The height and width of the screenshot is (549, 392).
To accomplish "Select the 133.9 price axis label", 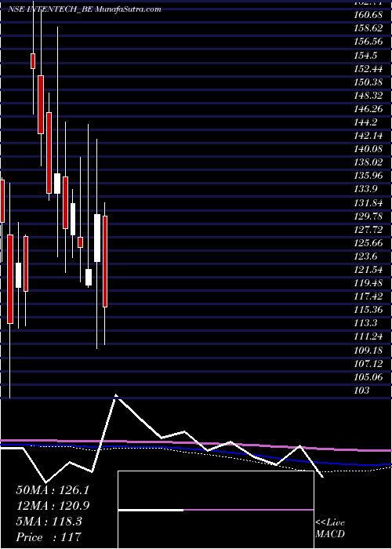I will 365,190.
